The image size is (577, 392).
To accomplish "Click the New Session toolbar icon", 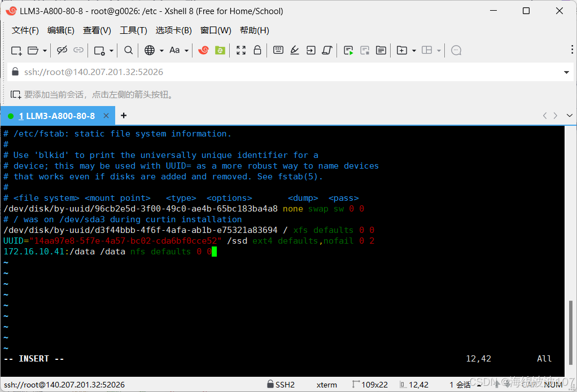I will click(x=16, y=50).
